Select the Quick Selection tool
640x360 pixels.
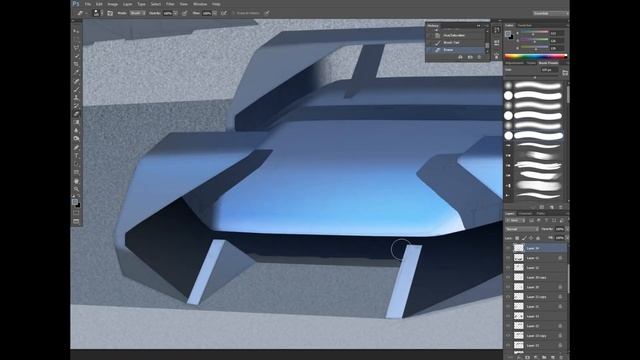tap(76, 56)
